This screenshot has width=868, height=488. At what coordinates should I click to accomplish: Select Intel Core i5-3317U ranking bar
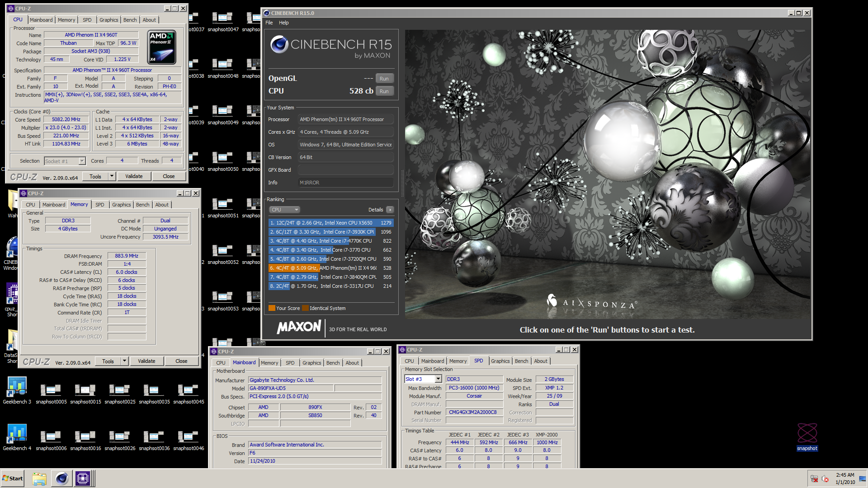pos(330,286)
